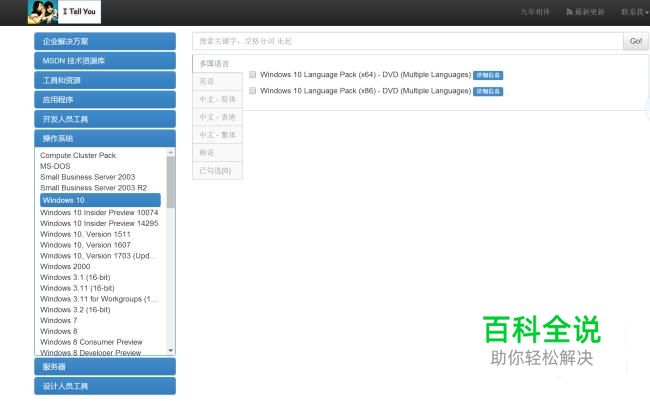Select Windows 3.11 for Workgroups entry
The height and width of the screenshot is (401, 650).
[x=99, y=299]
